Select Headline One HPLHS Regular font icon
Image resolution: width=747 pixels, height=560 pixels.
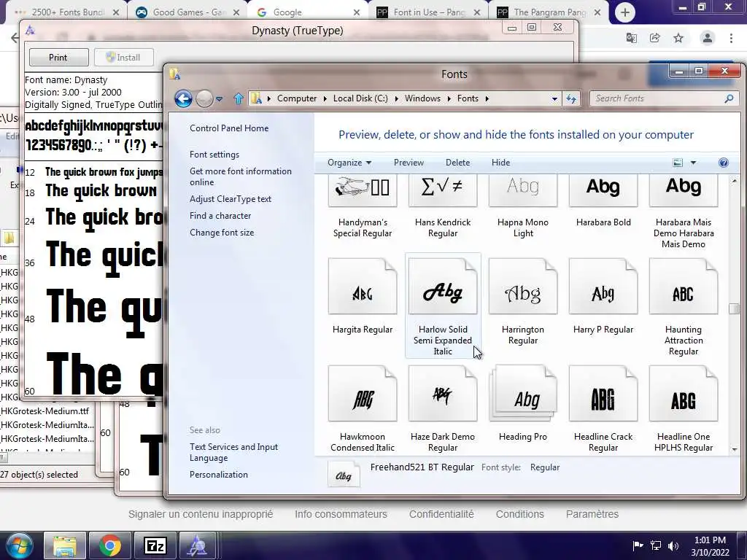(x=683, y=394)
